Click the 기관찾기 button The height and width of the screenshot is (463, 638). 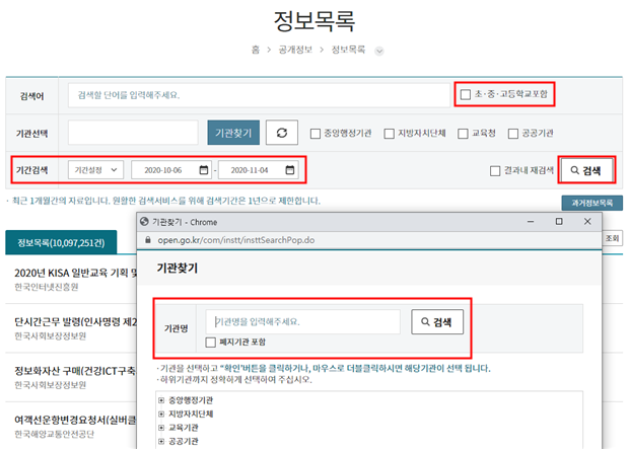(234, 133)
